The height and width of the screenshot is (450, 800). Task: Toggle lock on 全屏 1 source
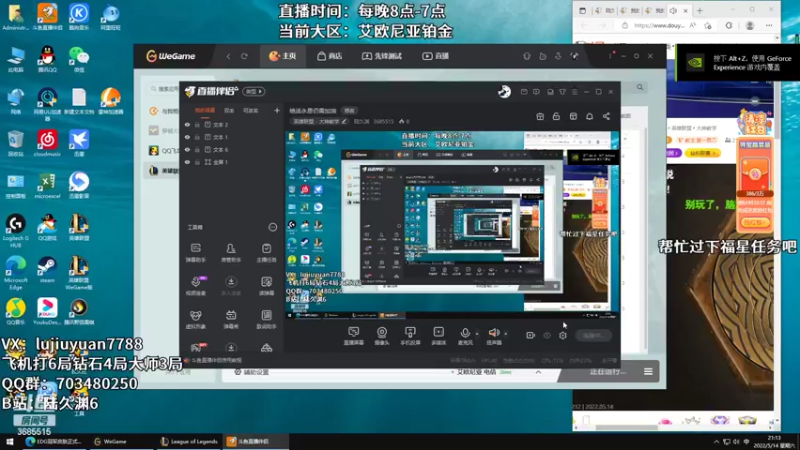click(x=197, y=162)
